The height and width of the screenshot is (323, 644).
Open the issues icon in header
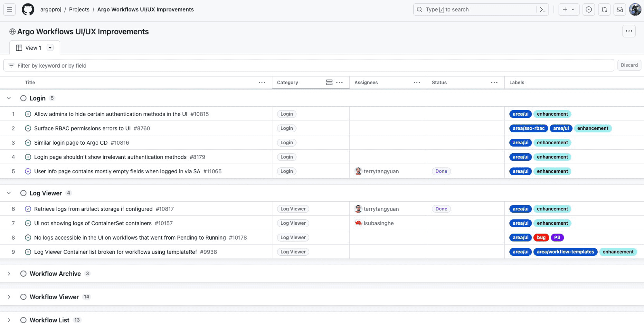click(589, 10)
